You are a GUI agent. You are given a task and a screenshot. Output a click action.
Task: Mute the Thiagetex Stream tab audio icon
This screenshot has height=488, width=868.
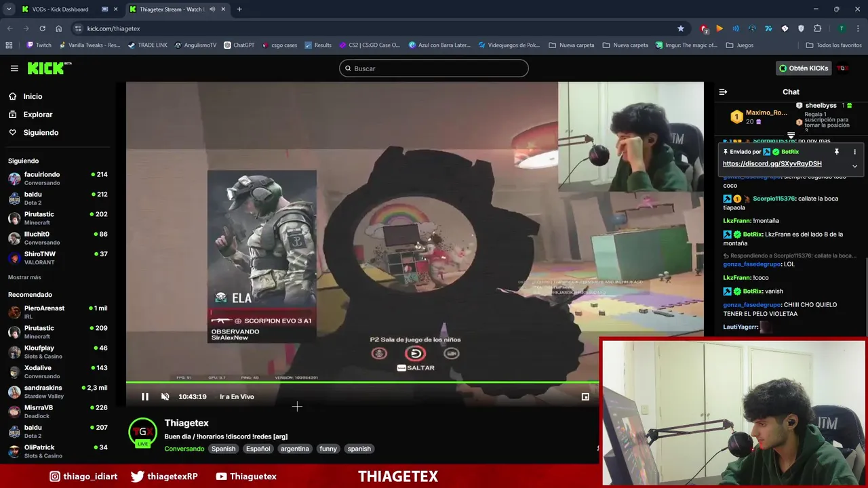[x=212, y=9]
